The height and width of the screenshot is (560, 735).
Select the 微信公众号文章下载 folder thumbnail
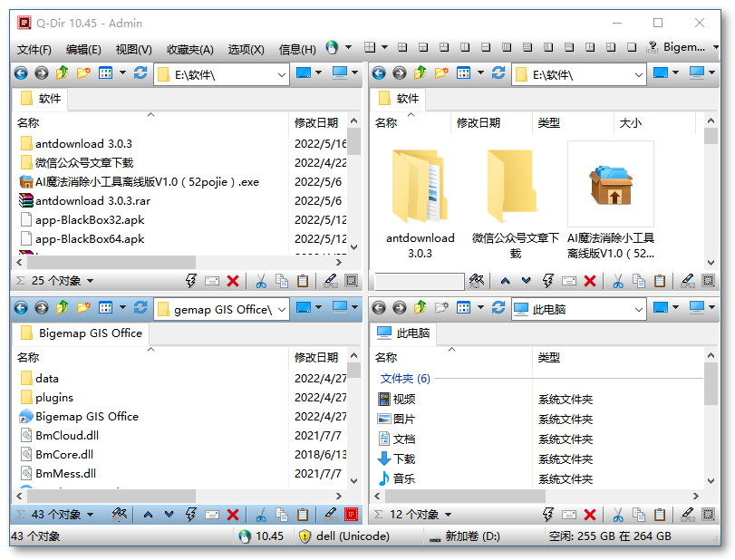(x=515, y=201)
